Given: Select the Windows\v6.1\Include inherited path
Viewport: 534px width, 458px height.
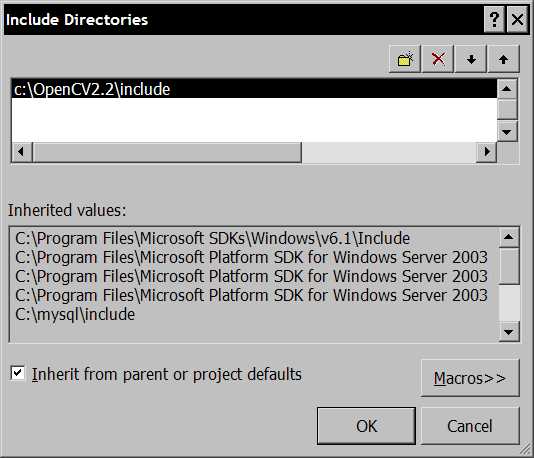Looking at the screenshot, I should [x=213, y=238].
